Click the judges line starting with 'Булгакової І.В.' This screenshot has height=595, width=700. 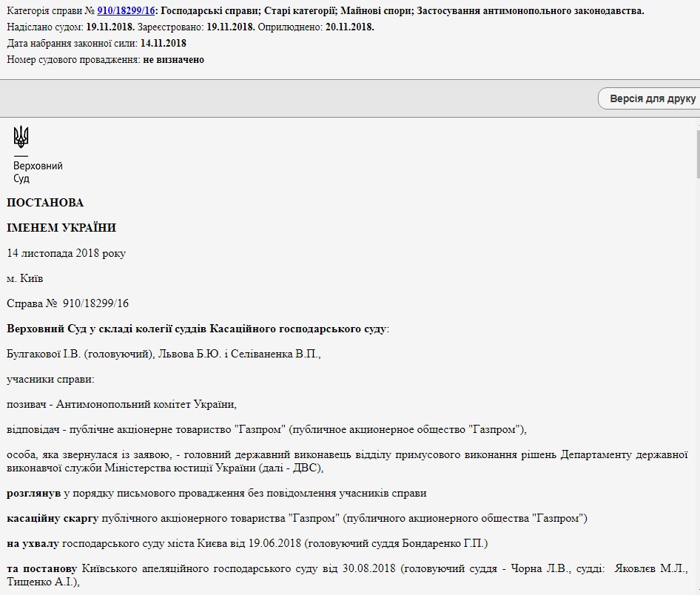[x=164, y=354]
